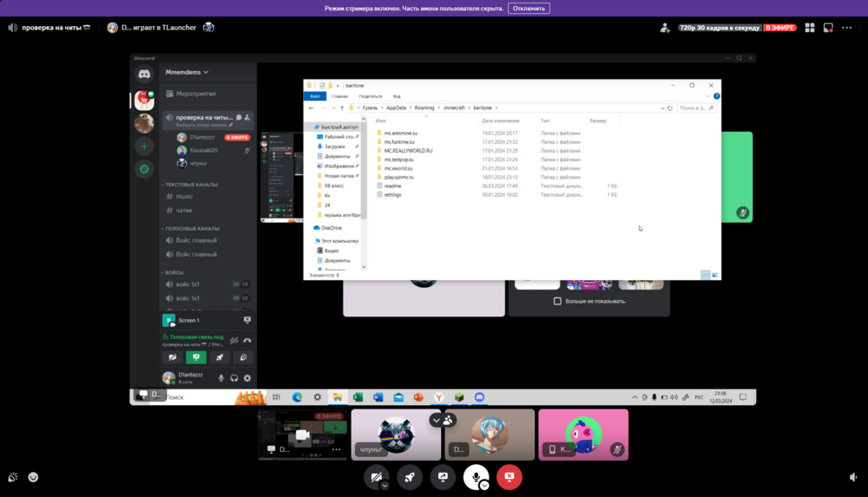Open Discord home icon in streamed window

pyautogui.click(x=144, y=74)
